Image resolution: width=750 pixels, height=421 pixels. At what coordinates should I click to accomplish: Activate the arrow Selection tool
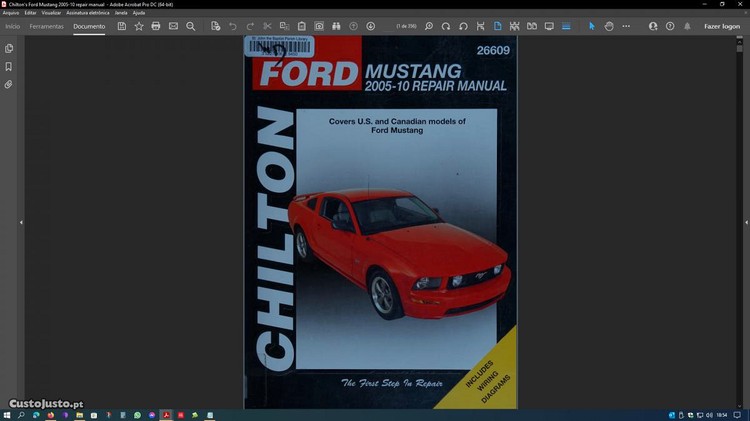coord(591,26)
